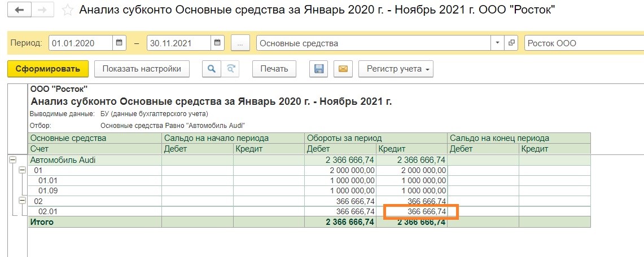The width and height of the screenshot is (644, 257).
Task: Click the find next icon
Action: [x=230, y=69]
